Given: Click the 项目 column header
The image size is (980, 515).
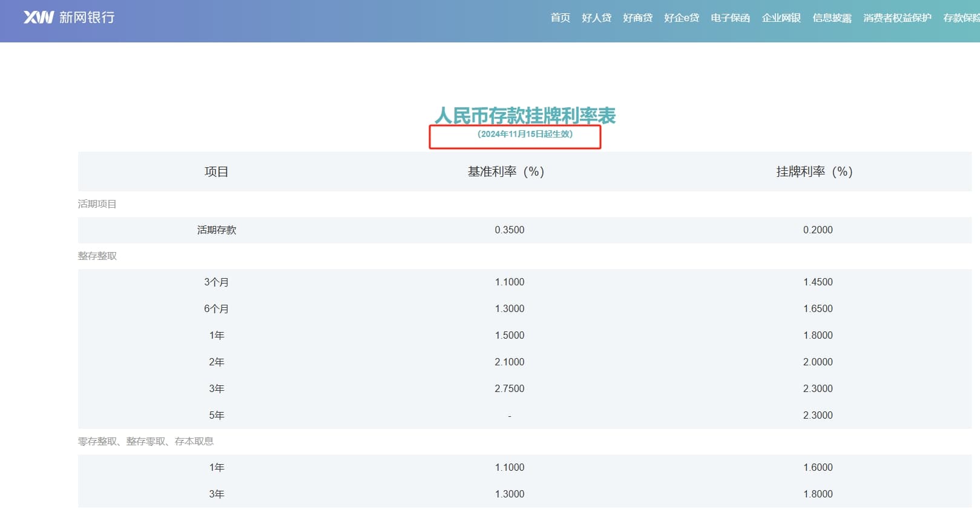Looking at the screenshot, I should [x=216, y=172].
